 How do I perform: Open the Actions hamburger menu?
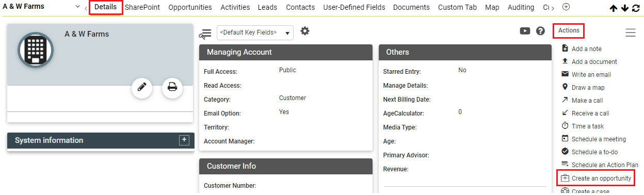[631, 32]
